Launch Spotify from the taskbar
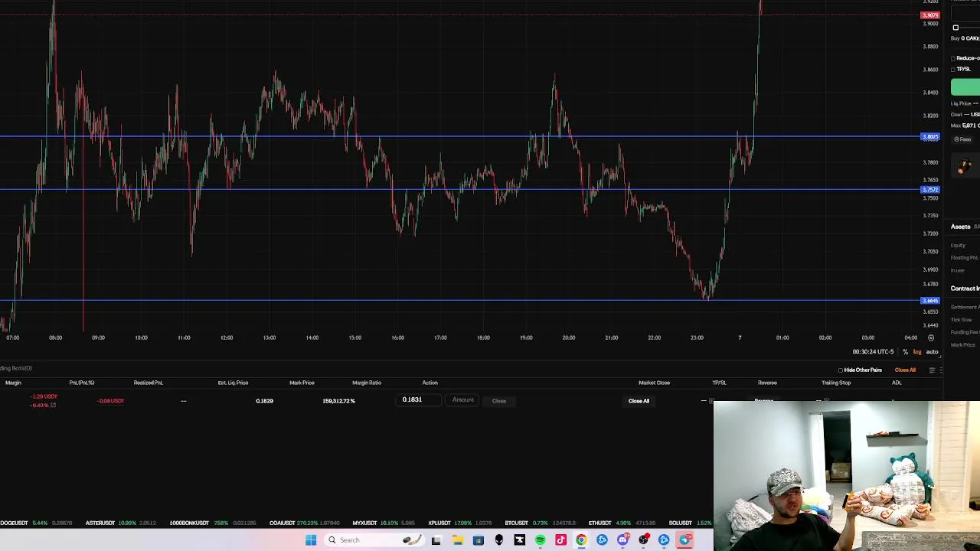The image size is (980, 551). tap(540, 540)
